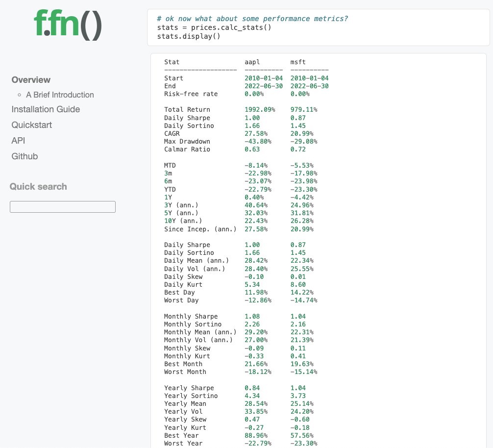This screenshot has width=493, height=448.
Task: Click aapl Total Return value 1992.09%
Action: 260,109
